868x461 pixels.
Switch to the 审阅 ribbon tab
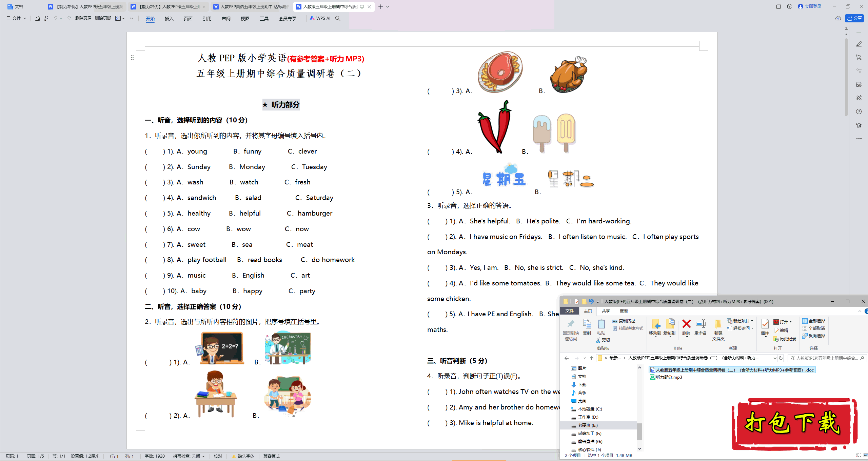pyautogui.click(x=226, y=19)
